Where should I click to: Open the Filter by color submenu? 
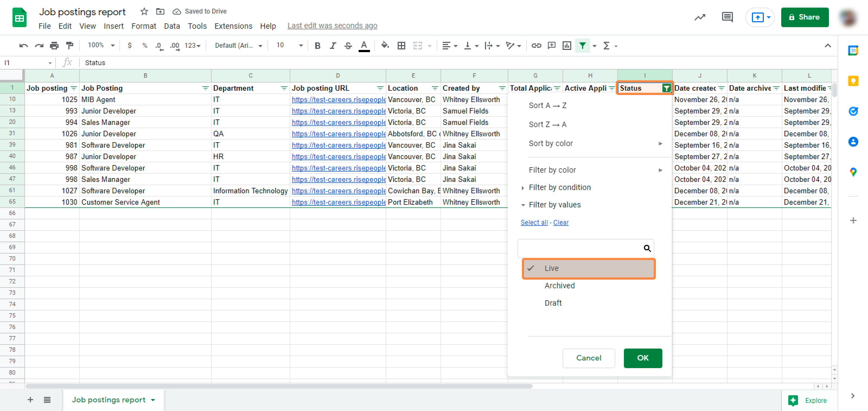[x=595, y=170]
